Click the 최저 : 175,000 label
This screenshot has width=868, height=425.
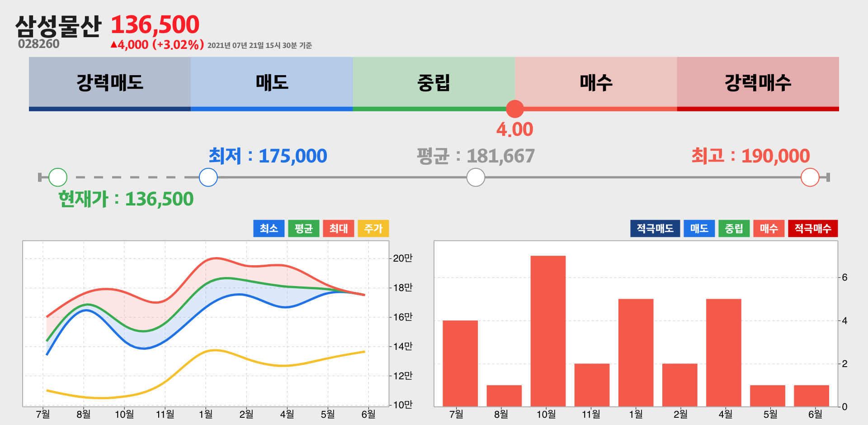click(x=268, y=156)
